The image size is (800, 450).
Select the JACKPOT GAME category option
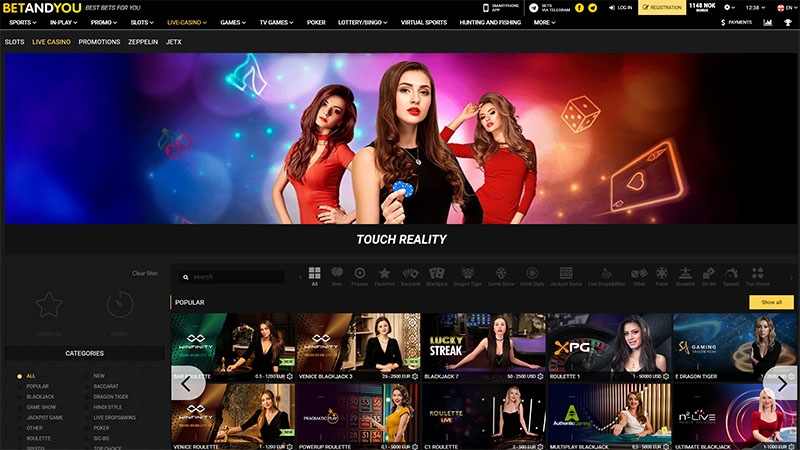[45, 417]
